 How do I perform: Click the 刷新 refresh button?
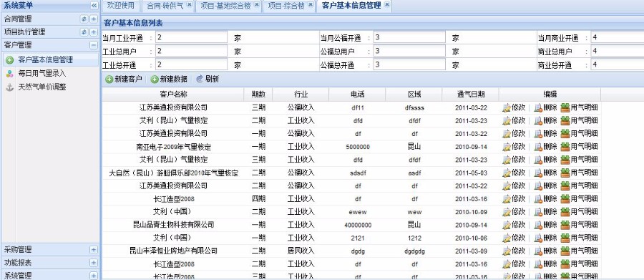tap(208, 79)
